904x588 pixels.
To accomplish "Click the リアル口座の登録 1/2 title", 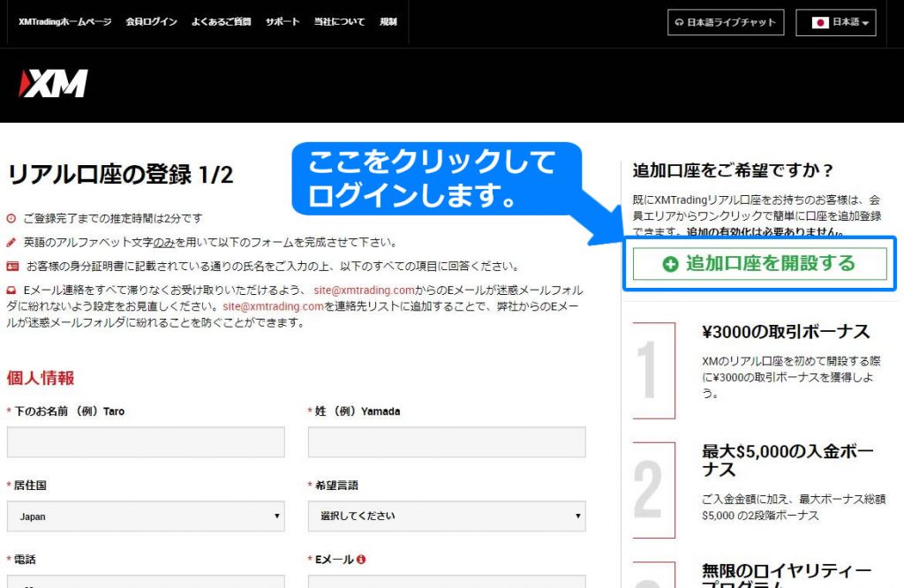I will click(120, 175).
